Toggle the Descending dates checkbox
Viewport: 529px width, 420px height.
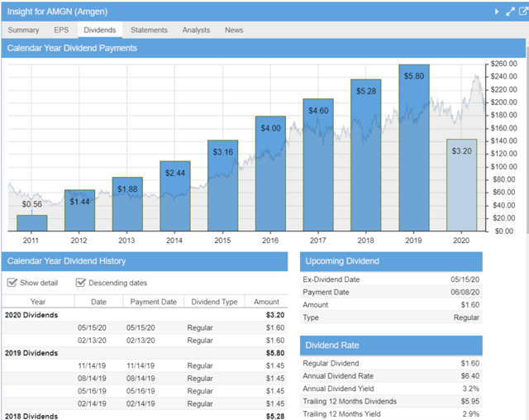tap(81, 283)
